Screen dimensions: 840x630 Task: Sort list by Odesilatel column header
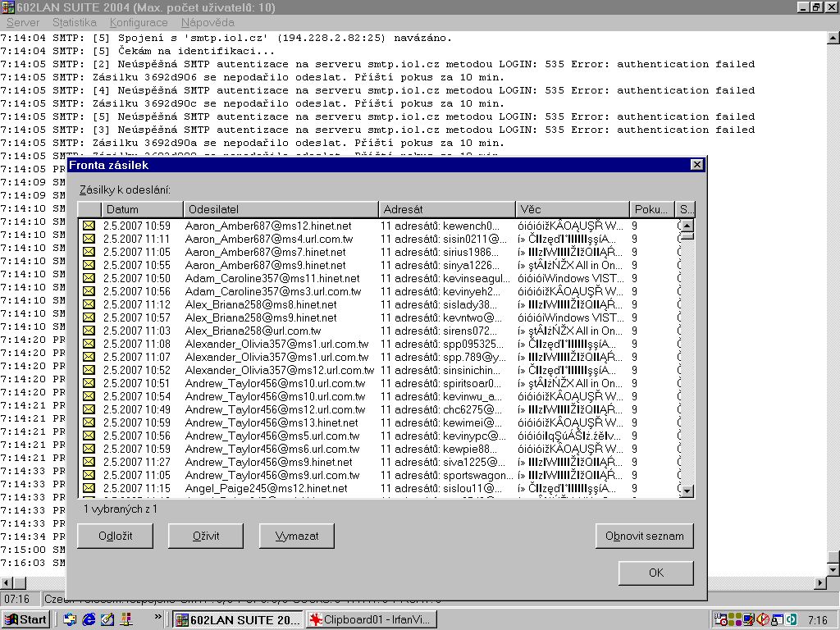[x=281, y=209]
